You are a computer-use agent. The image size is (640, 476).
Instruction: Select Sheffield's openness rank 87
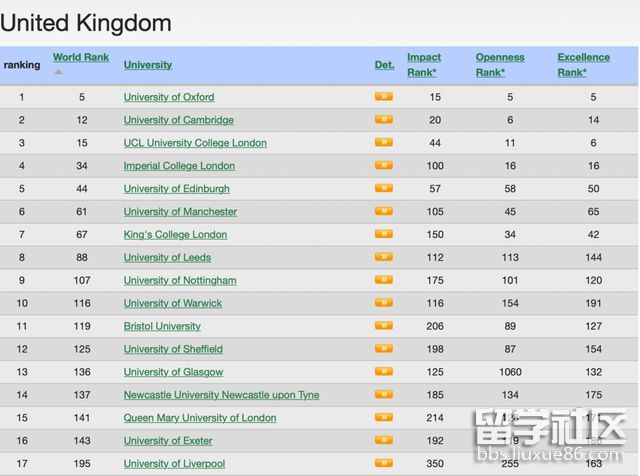510,349
